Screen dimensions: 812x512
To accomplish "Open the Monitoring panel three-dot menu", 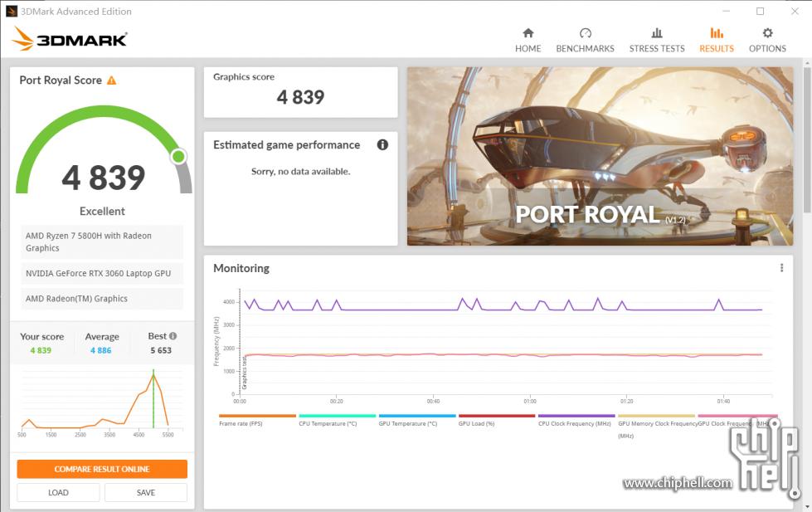I will click(781, 268).
